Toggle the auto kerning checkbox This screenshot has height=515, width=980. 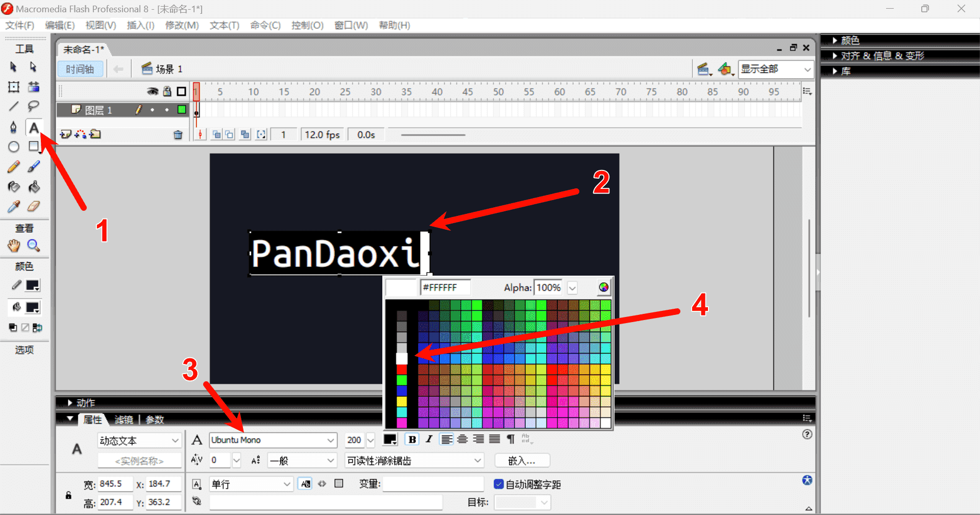tap(499, 484)
